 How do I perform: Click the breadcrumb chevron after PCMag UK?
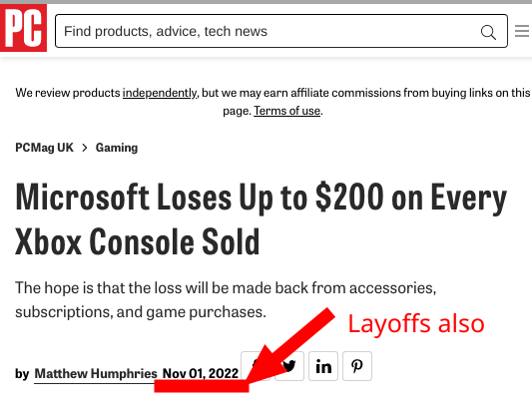point(85,148)
